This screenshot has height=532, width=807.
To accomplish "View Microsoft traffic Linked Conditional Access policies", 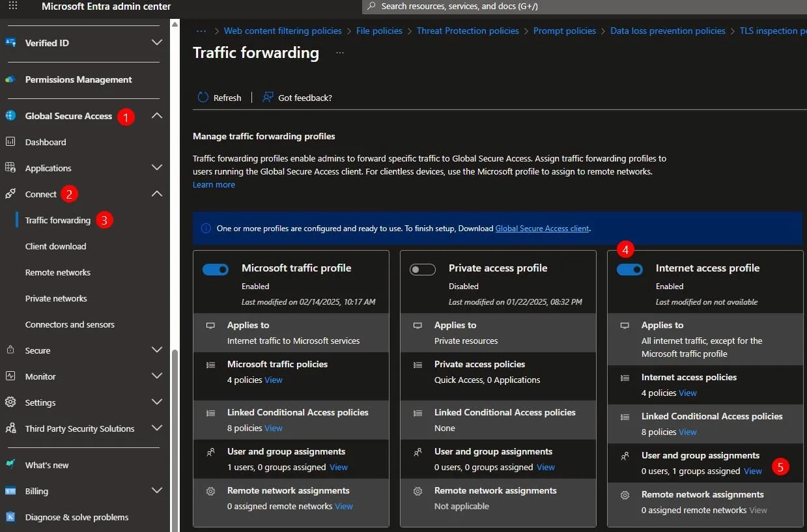I will (274, 428).
